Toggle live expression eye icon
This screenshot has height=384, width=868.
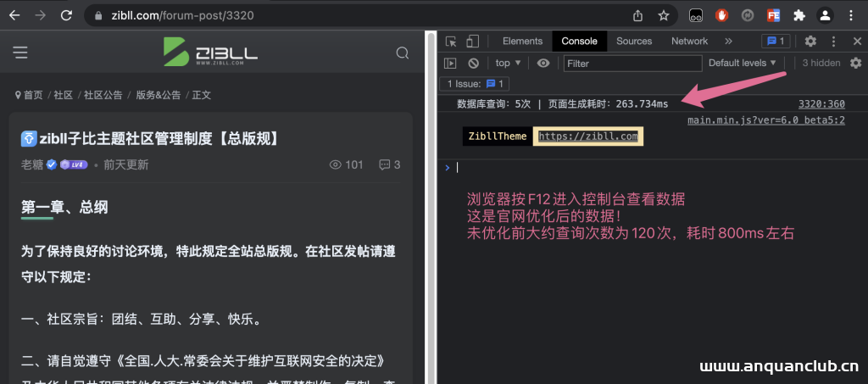(543, 63)
